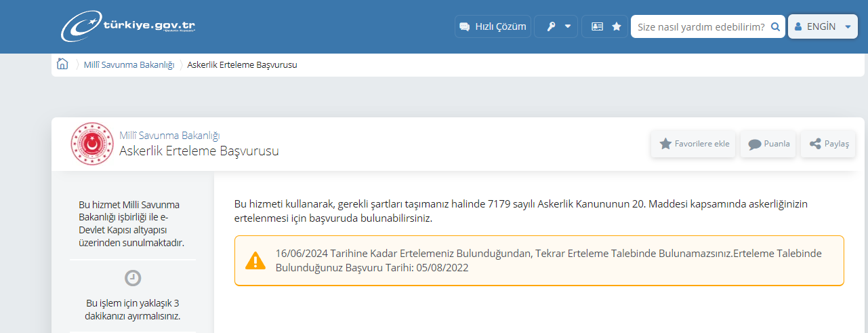Click the orange warning triangle icon
The image size is (868, 333).
pyautogui.click(x=255, y=260)
